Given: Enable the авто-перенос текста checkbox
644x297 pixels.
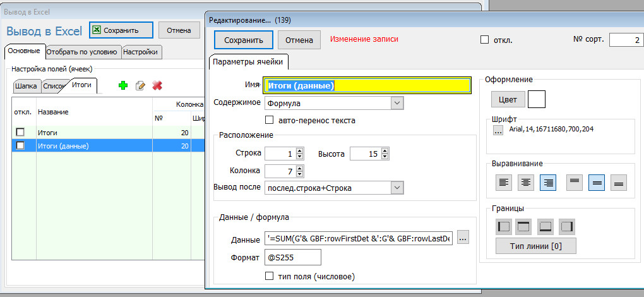Looking at the screenshot, I should click(x=270, y=120).
